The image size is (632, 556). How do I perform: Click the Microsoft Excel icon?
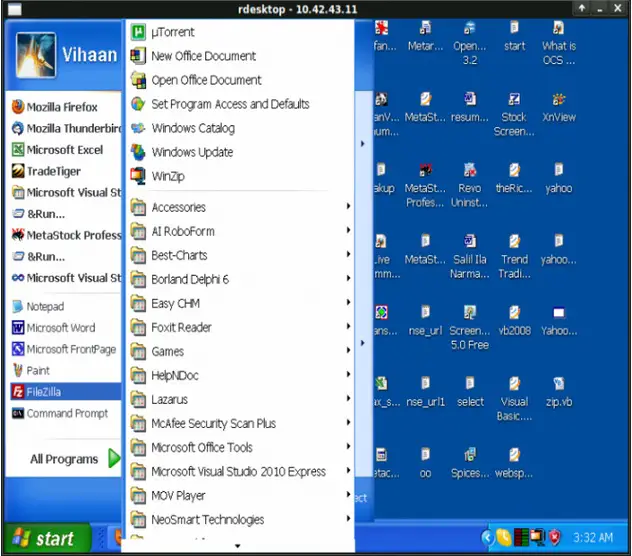(x=18, y=150)
